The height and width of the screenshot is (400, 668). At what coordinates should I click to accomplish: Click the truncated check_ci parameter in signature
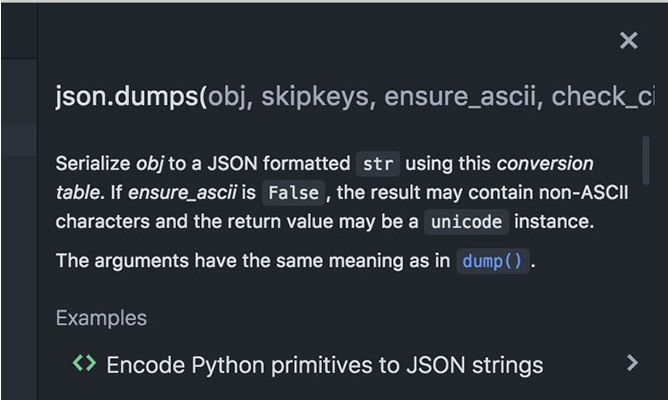pyautogui.click(x=603, y=97)
